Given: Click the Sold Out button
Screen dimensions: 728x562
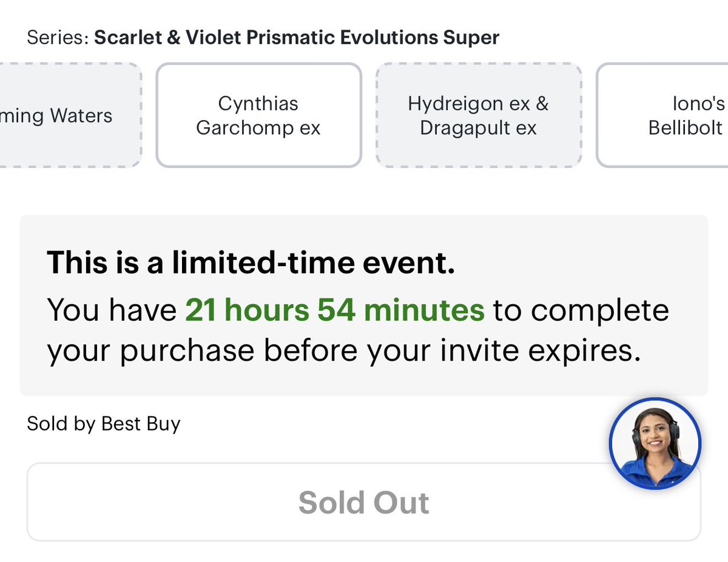Looking at the screenshot, I should click(364, 502).
